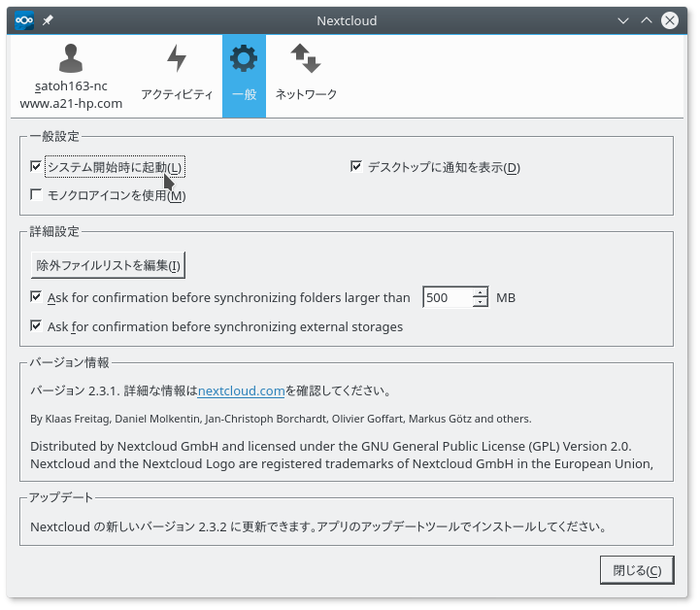
Task: Close the Nextcloud window with the X
Action: pyautogui.click(x=670, y=20)
